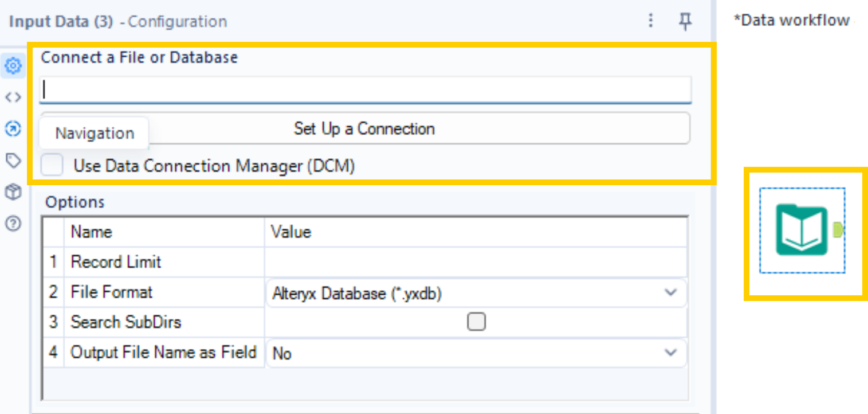Click the Input Data output anchor
868x414 pixels.
pyautogui.click(x=838, y=231)
